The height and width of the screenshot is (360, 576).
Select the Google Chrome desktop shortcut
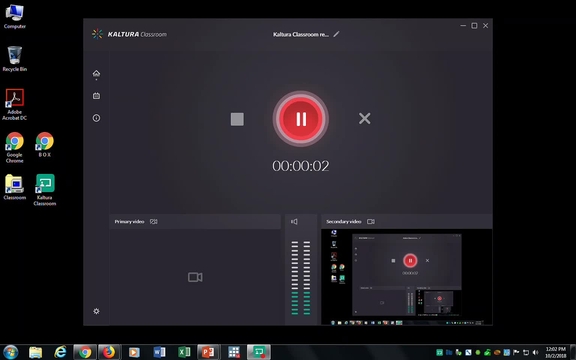[x=15, y=147]
